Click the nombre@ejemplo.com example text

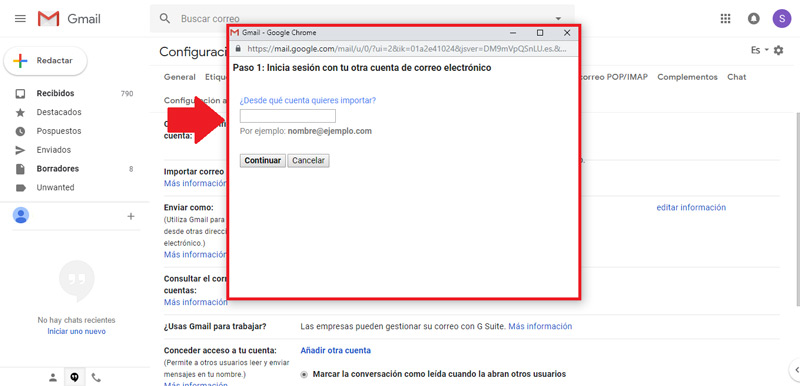tap(330, 131)
